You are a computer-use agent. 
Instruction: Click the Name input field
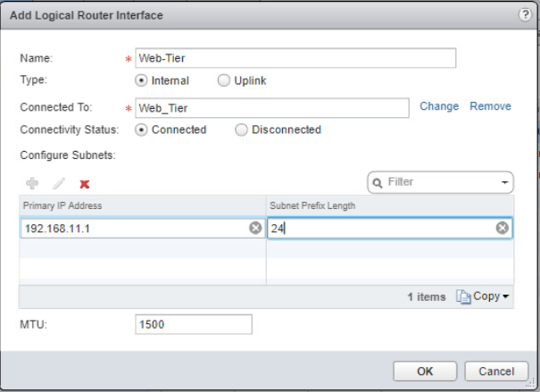coord(295,58)
